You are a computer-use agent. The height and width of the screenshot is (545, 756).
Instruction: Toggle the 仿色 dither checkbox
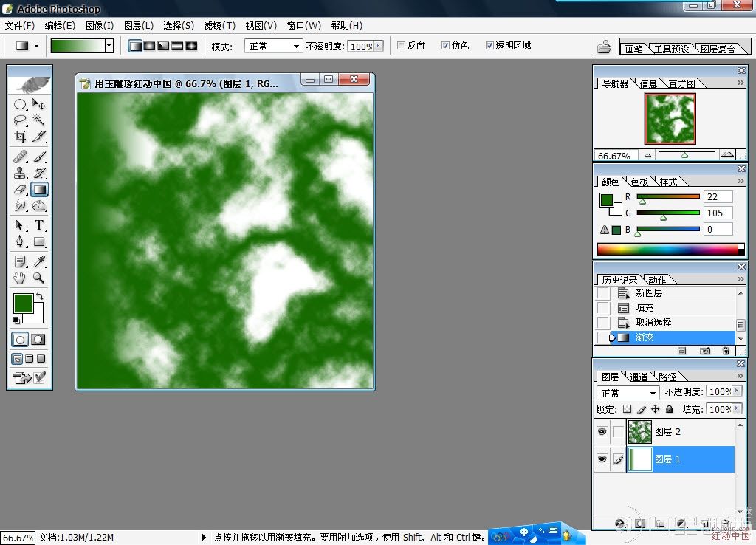[x=445, y=45]
